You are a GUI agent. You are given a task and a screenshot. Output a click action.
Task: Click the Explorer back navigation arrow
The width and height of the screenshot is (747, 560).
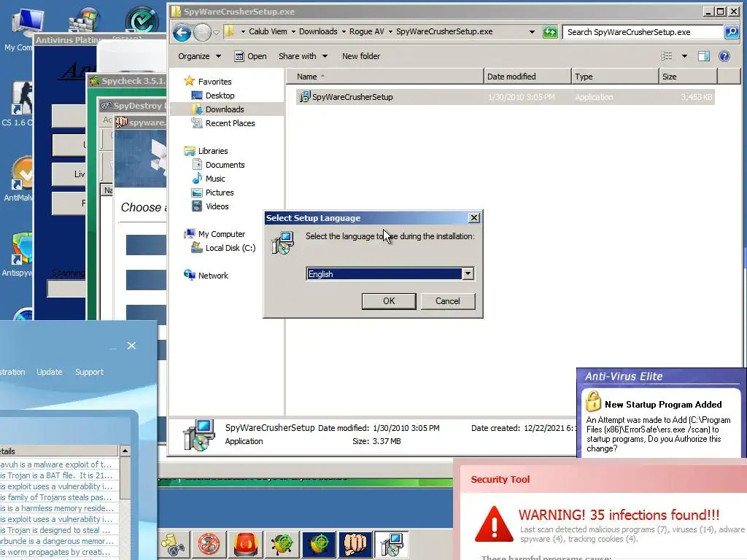[x=182, y=32]
